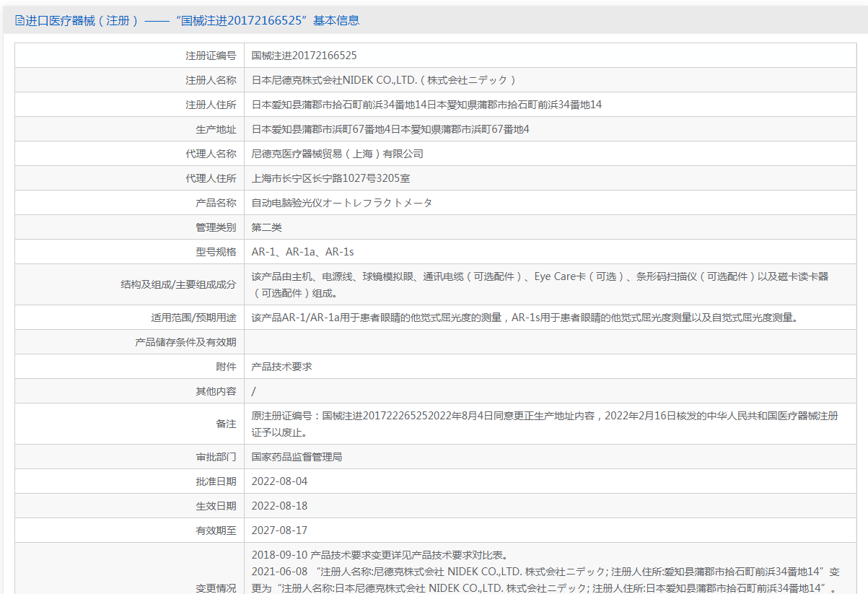The height and width of the screenshot is (594, 868).
Task: Click the label 备注
Action: (x=226, y=424)
